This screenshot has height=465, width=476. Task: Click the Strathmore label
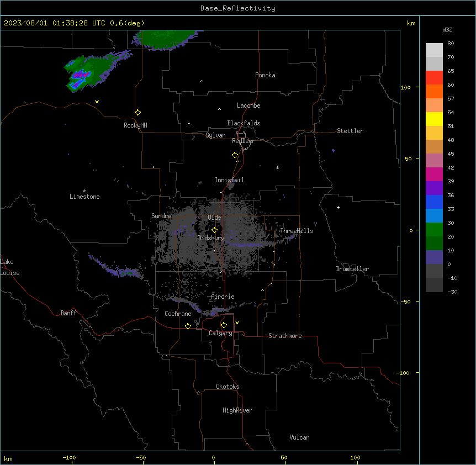pos(285,336)
